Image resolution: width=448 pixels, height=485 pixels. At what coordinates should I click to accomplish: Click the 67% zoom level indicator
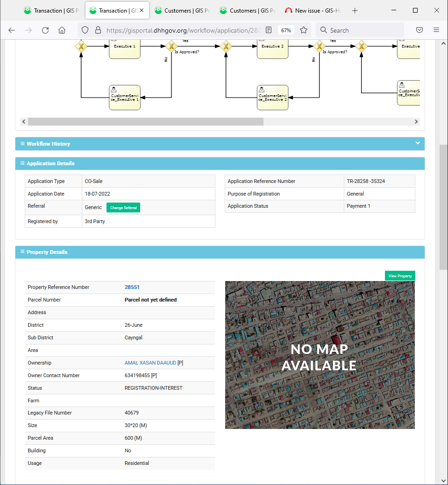click(286, 30)
